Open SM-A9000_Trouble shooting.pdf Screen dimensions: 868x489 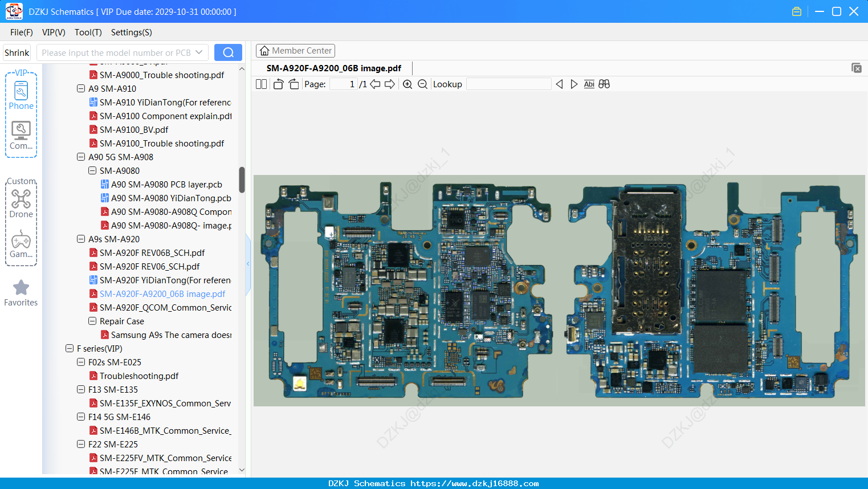pos(161,75)
